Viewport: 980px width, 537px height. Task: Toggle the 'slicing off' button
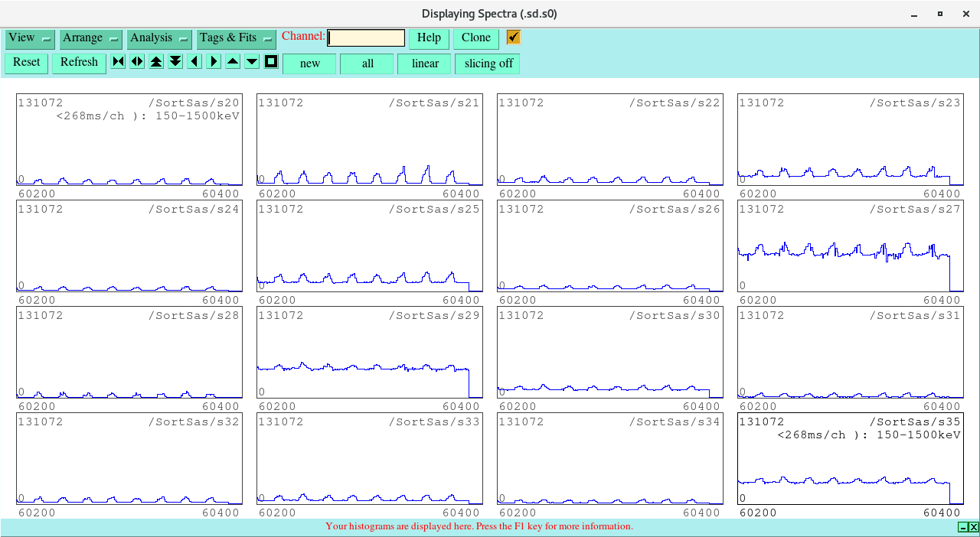(488, 63)
